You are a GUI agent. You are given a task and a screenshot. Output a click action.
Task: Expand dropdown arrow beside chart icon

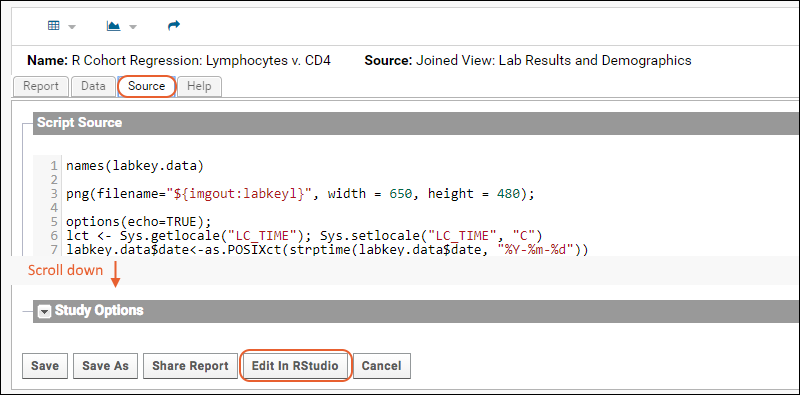pyautogui.click(x=133, y=27)
